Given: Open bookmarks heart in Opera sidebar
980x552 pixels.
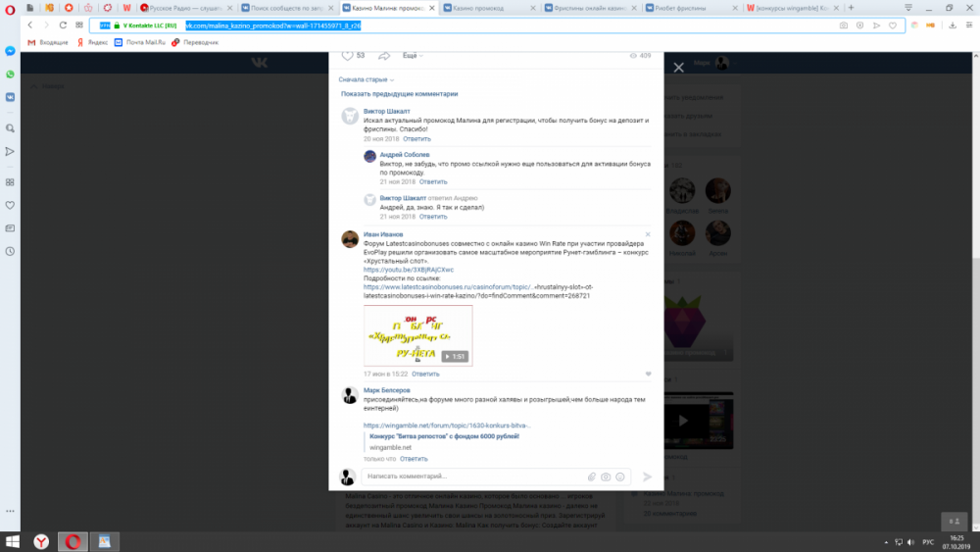Looking at the screenshot, I should point(10,205).
